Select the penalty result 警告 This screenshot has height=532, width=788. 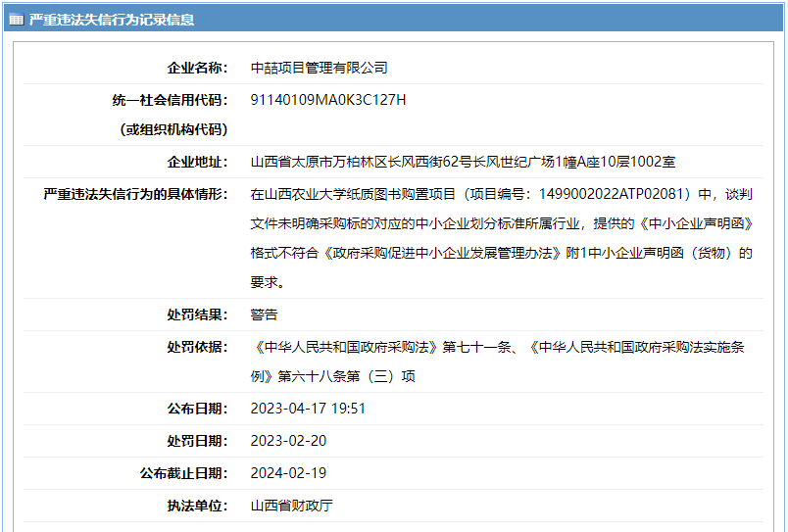click(264, 314)
